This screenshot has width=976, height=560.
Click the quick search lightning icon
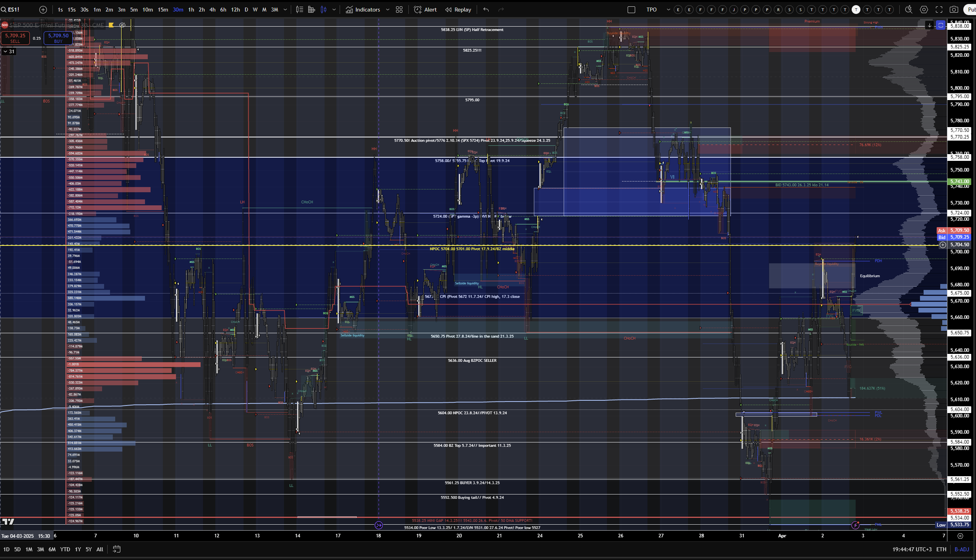point(909,10)
